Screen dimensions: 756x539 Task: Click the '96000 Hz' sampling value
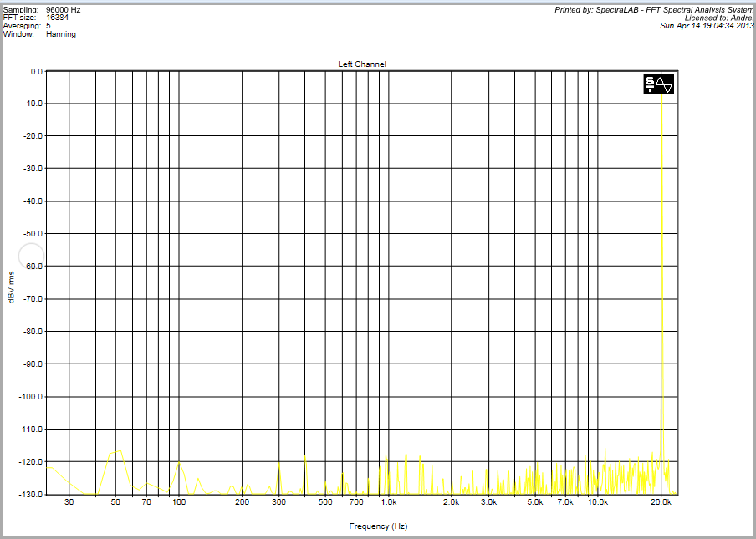64,10
